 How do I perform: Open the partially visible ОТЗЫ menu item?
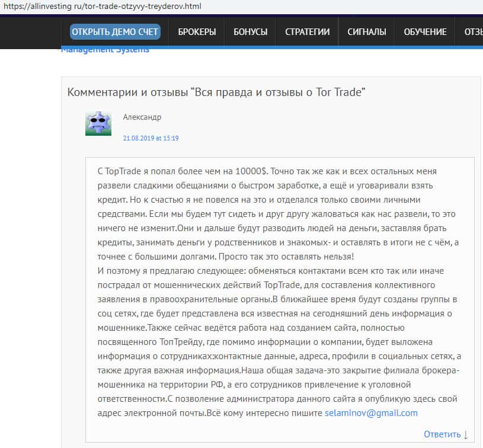click(x=474, y=32)
